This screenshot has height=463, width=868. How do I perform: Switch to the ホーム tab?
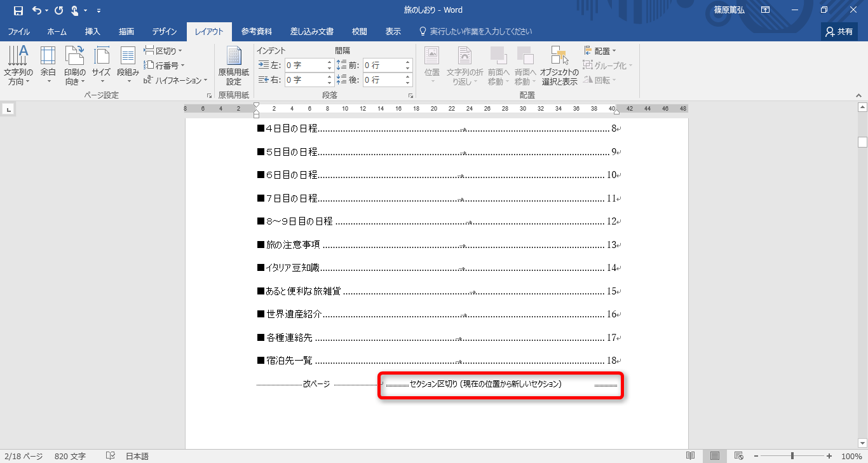(57, 31)
